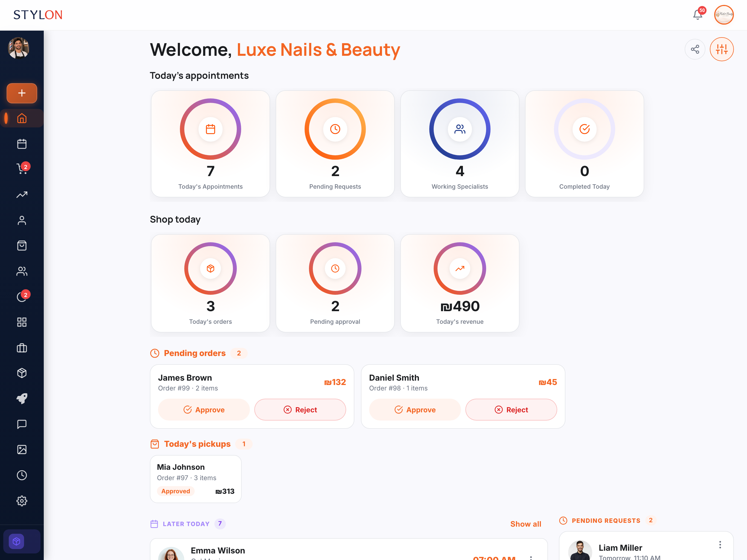Click purple cube button at sidebar bottom

[x=16, y=541]
